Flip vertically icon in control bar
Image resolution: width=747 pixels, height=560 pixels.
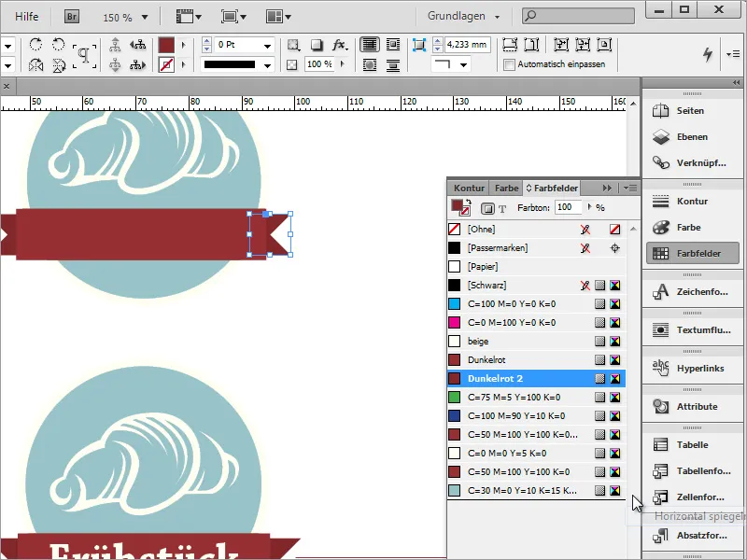58,65
